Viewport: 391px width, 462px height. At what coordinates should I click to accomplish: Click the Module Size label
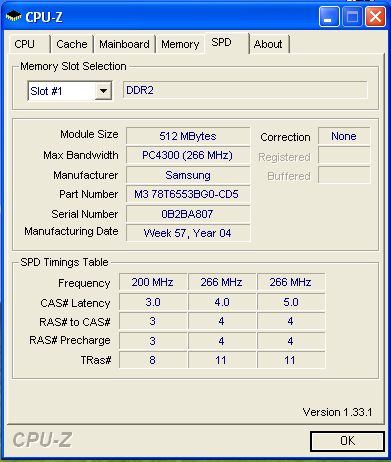coord(89,134)
